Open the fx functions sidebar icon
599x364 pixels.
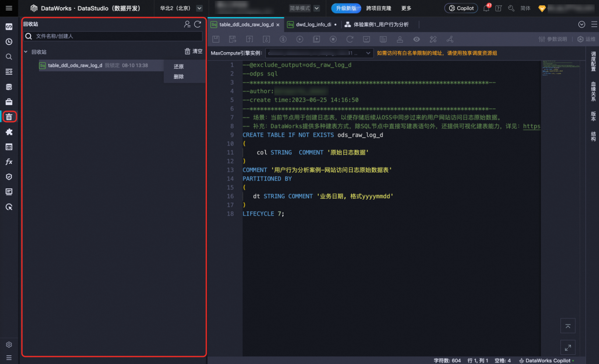(x=9, y=162)
